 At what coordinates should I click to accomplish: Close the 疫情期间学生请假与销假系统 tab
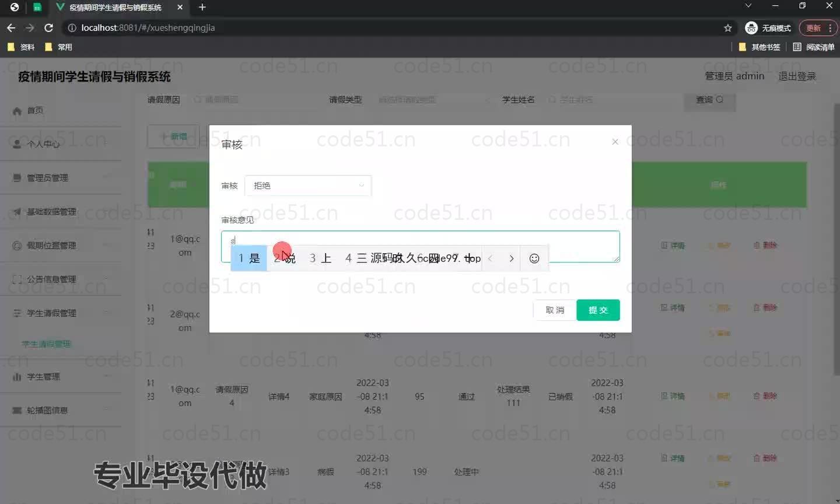click(180, 7)
